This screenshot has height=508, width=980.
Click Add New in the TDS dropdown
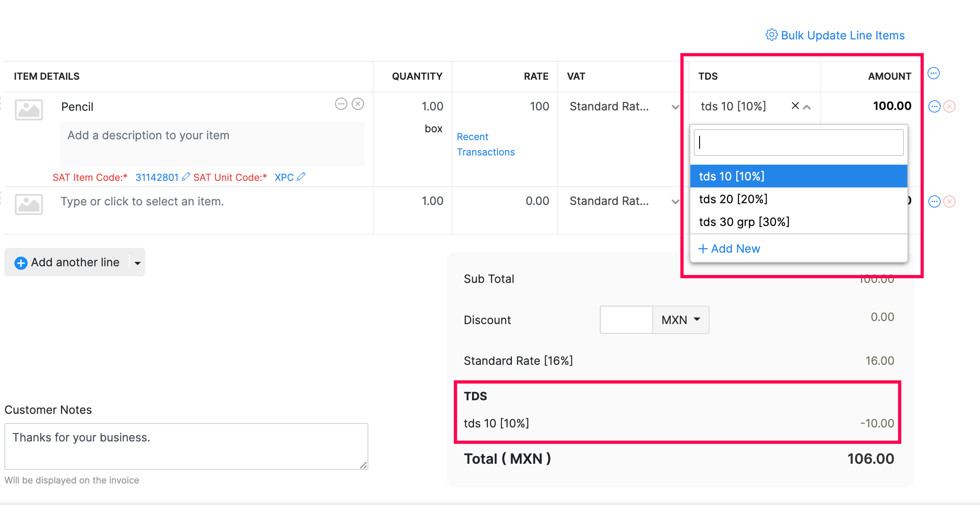pyautogui.click(x=728, y=248)
